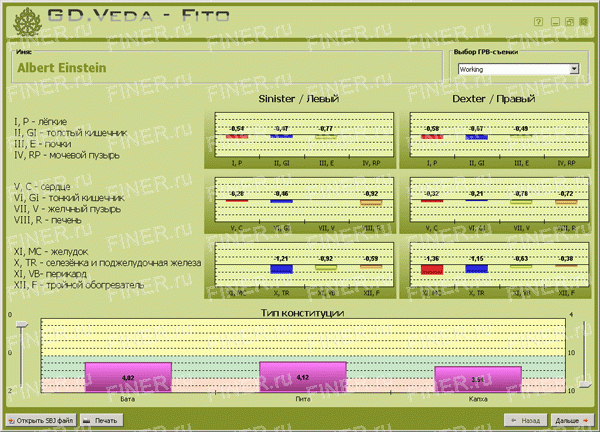Image resolution: width=600 pixels, height=432 pixels.
Task: Click the Sinister / Левый heading
Action: click(x=298, y=99)
